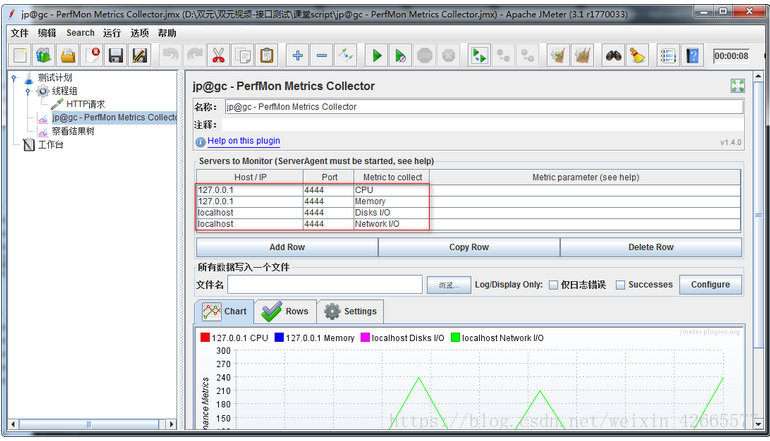Click the Clear All results icon
This screenshot has width=770, height=441.
click(x=582, y=55)
